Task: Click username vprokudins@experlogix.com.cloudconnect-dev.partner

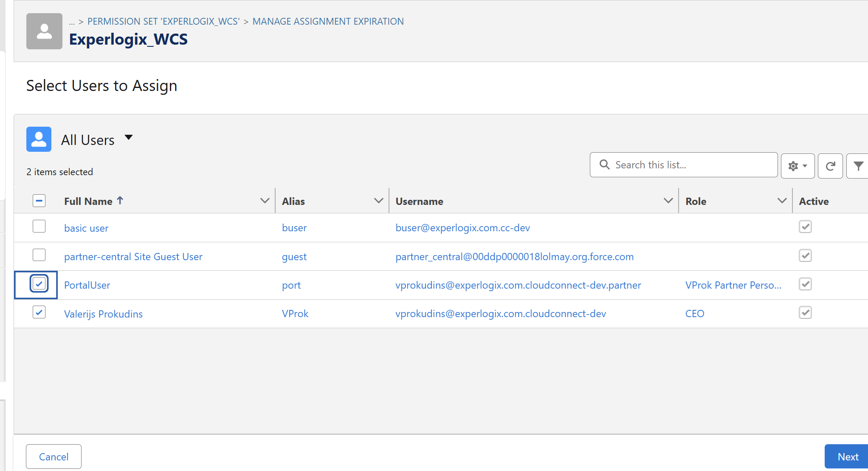Action: [518, 285]
